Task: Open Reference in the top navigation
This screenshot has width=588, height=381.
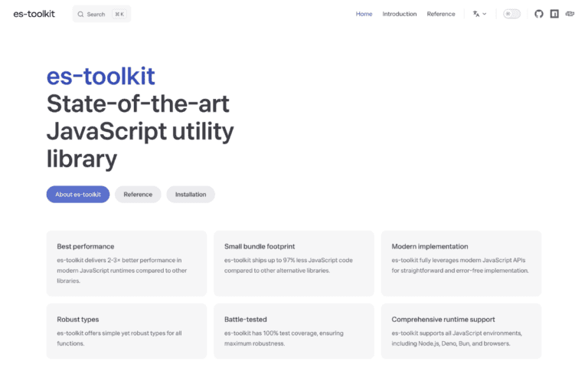Action: (x=441, y=14)
